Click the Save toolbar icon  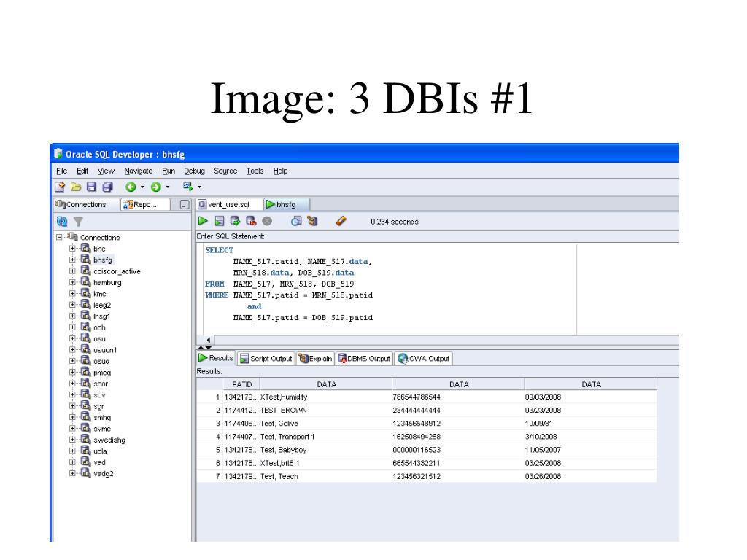[x=91, y=187]
